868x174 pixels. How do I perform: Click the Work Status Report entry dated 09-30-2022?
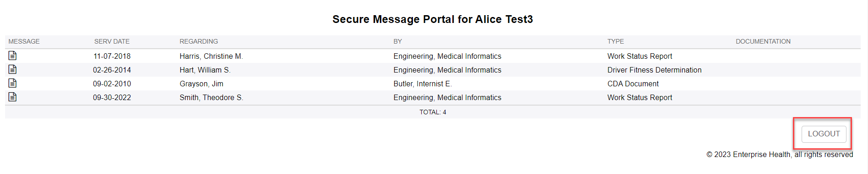coord(640,97)
